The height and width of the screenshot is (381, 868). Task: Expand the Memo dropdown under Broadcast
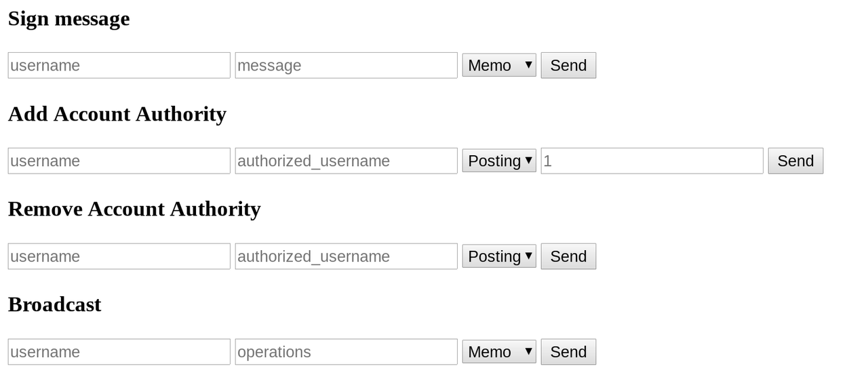click(499, 352)
